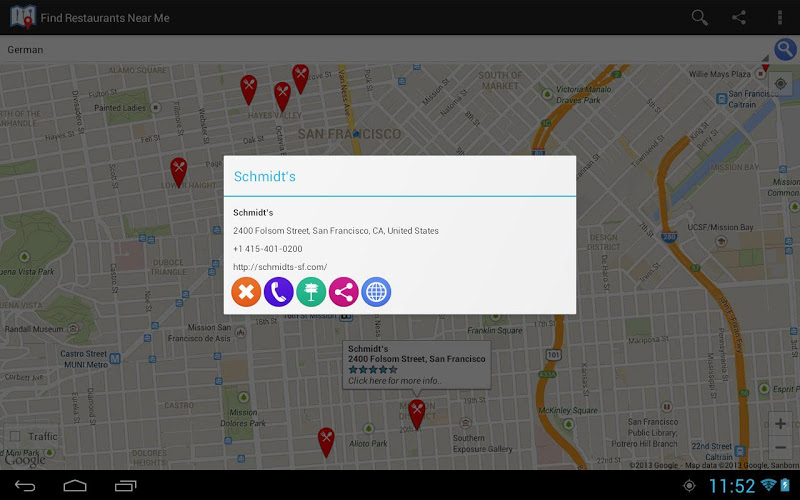Screen dimensions: 800x500
Task: Tap the Randall Museum map marker
Action: pyautogui.click(x=73, y=329)
